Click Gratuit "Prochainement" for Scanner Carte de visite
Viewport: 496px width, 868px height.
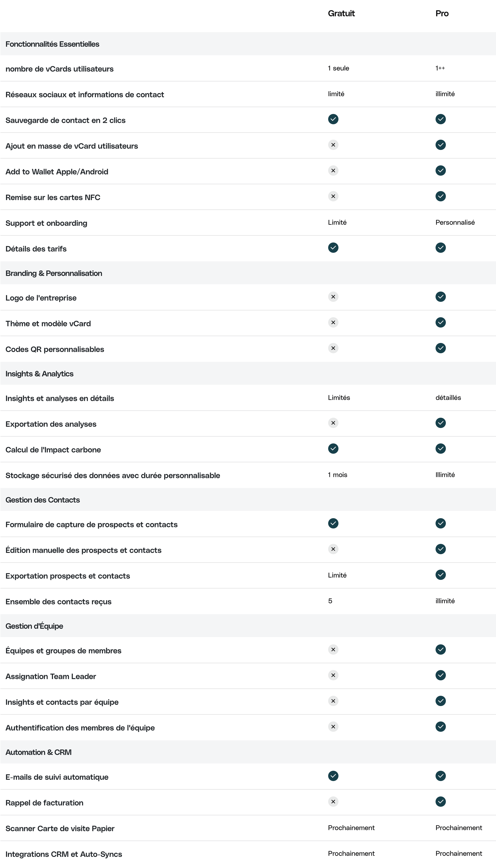[351, 828]
